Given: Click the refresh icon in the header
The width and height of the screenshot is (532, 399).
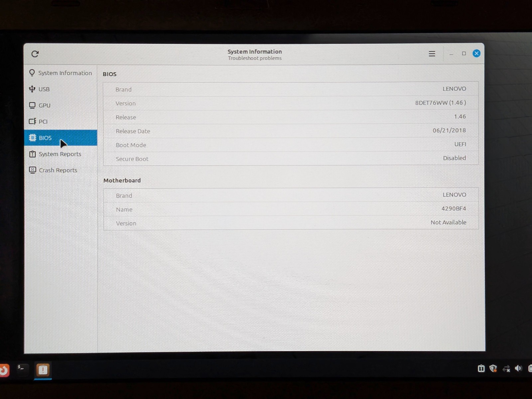Looking at the screenshot, I should point(35,54).
